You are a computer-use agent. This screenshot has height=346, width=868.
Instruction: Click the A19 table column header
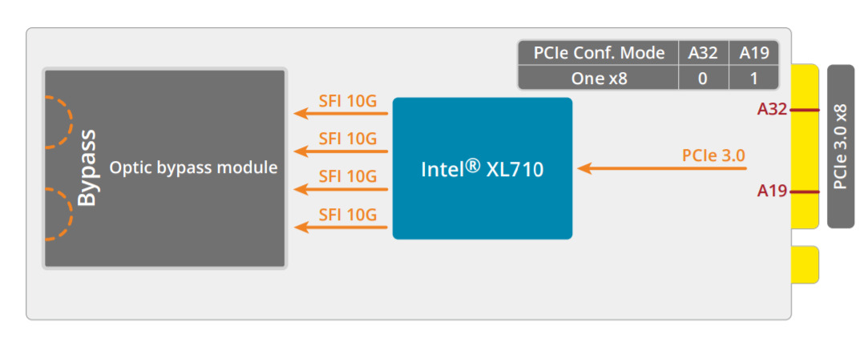(x=754, y=53)
